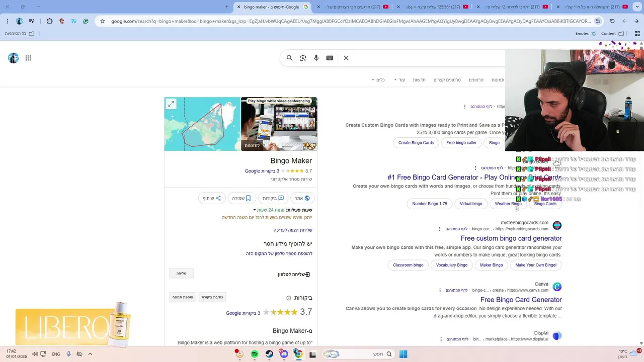Screen dimensions: 644x362
Task: Open Spotify from the taskbar
Action: (x=255, y=354)
